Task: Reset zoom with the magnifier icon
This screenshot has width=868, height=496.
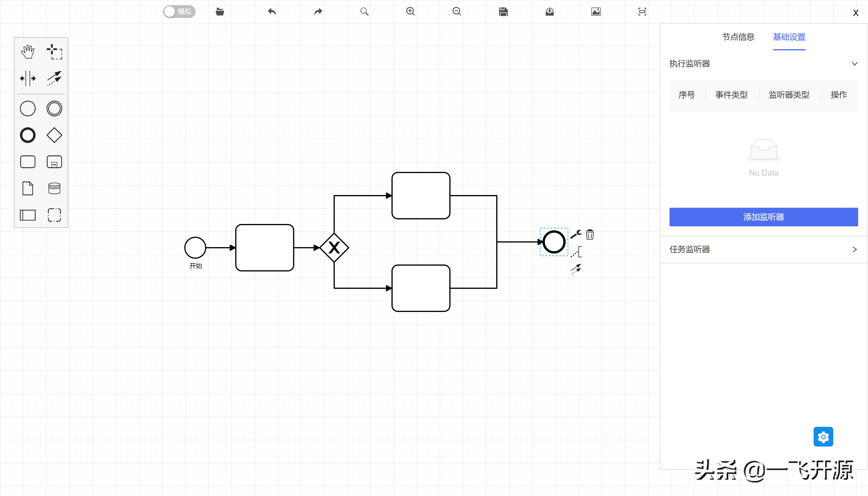Action: 364,12
